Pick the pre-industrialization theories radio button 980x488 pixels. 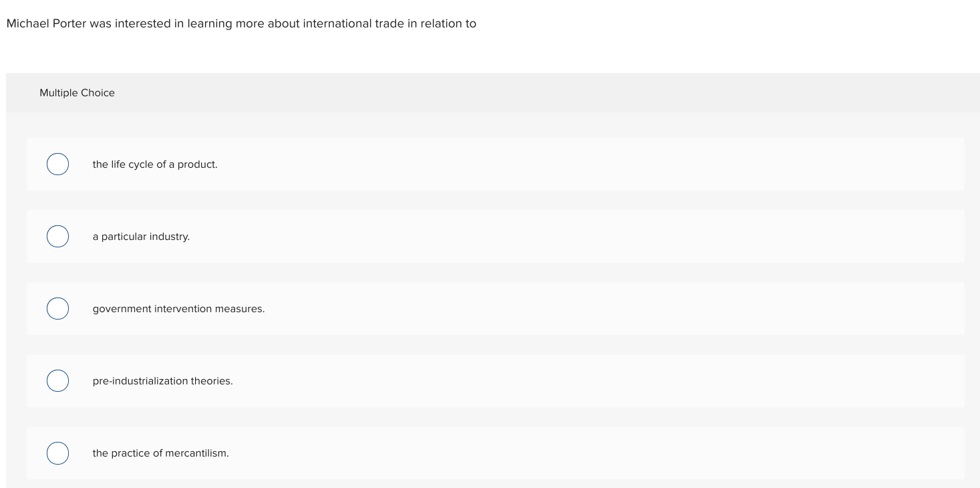click(x=57, y=381)
